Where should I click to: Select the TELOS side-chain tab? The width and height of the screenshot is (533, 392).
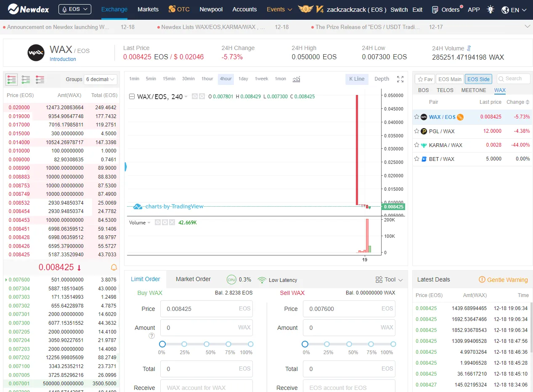coord(445,90)
